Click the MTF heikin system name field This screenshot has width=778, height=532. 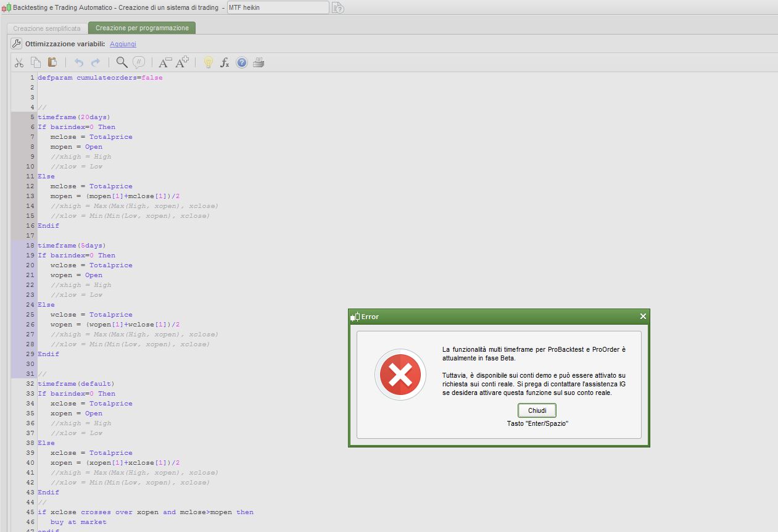tap(278, 7)
